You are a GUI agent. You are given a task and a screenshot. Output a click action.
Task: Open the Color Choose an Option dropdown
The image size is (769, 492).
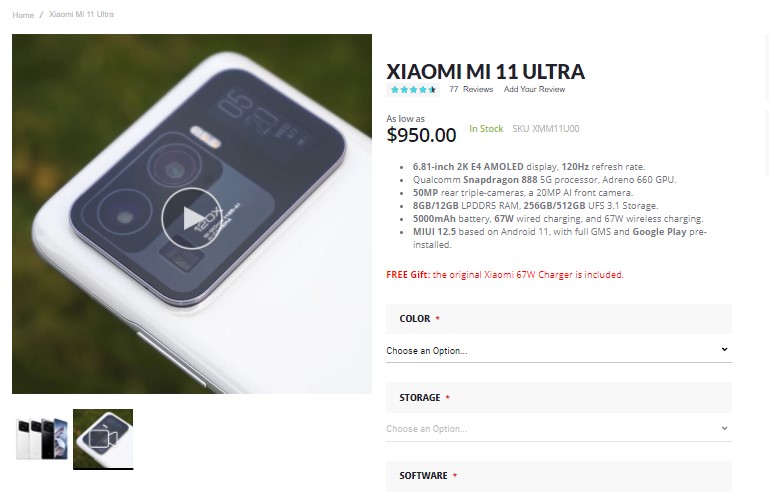[559, 350]
